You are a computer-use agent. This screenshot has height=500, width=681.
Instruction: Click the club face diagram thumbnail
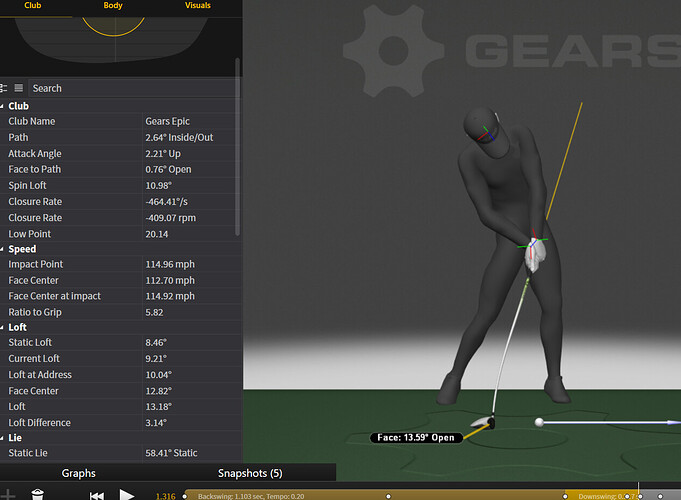(115, 40)
